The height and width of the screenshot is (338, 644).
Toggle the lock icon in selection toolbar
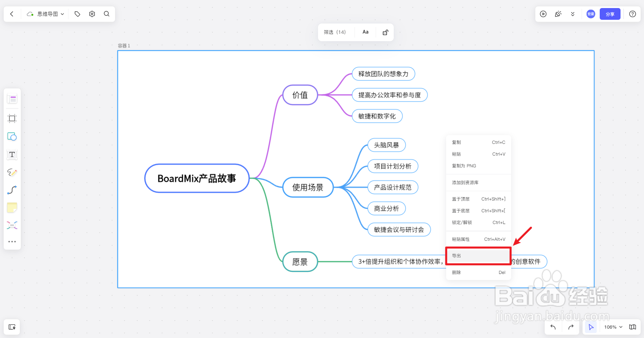(x=385, y=32)
